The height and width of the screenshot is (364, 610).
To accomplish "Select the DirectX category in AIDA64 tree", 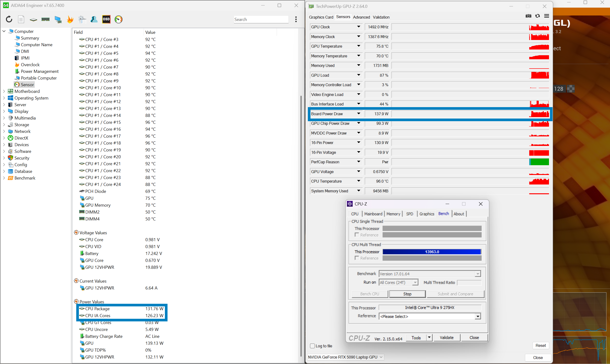I will click(21, 138).
